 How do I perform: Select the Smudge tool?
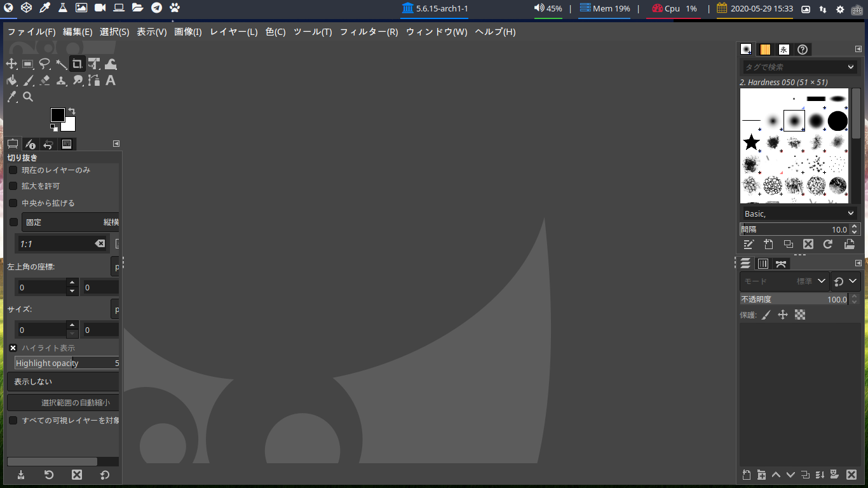pos(78,80)
